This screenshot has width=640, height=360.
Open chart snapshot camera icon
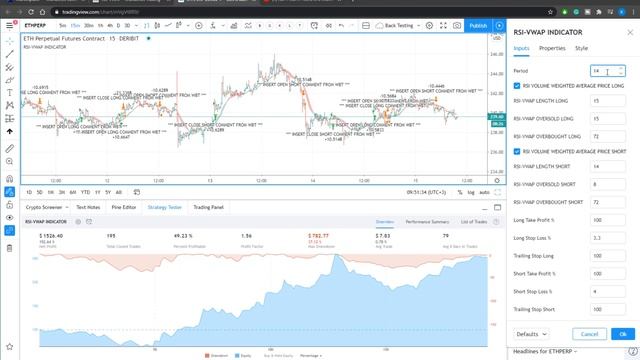point(457,25)
